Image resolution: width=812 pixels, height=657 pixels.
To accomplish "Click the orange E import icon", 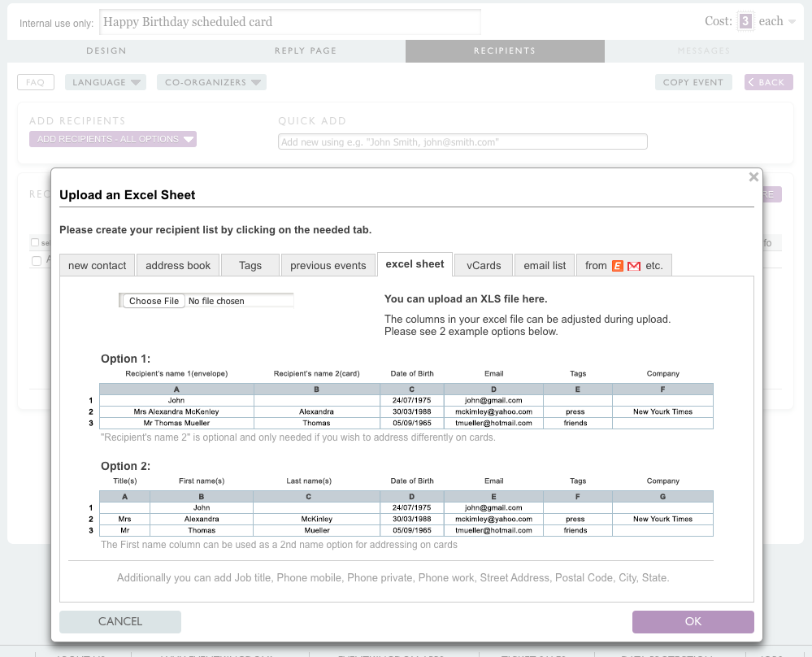I will (x=618, y=266).
